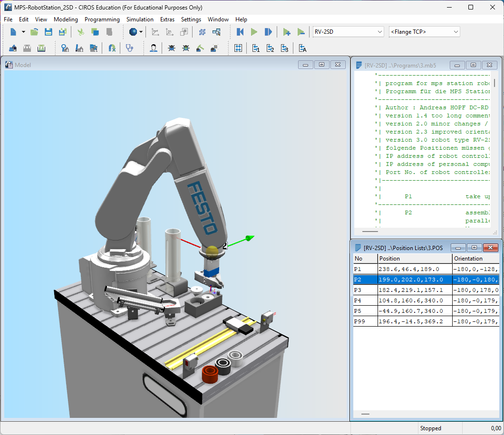Open the Programming menu

tap(102, 19)
